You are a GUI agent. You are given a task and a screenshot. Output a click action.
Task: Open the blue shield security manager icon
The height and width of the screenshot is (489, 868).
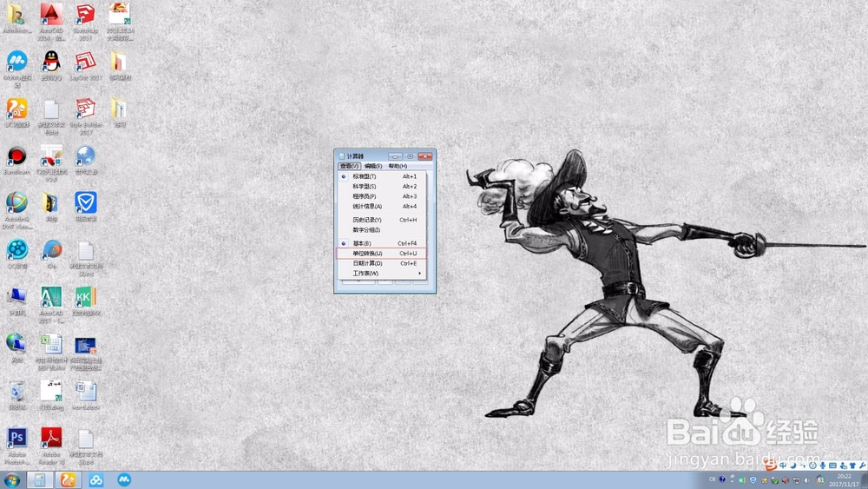tap(85, 207)
